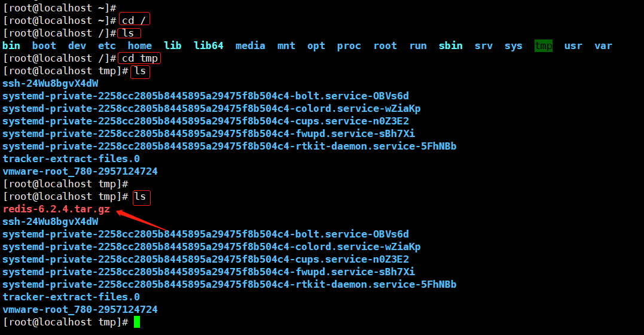Image resolution: width=644 pixels, height=335 pixels.
Task: Click the run directory in the listing
Action: point(418,46)
